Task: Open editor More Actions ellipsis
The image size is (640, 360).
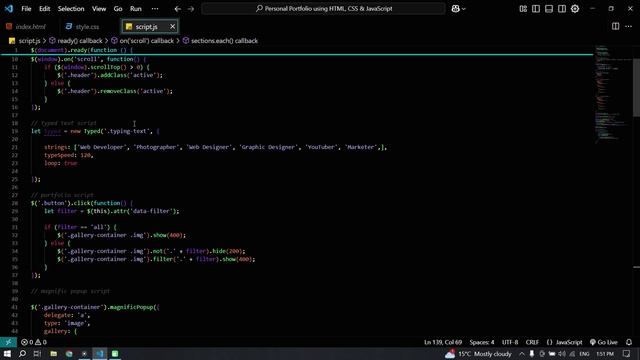Action: tap(629, 26)
